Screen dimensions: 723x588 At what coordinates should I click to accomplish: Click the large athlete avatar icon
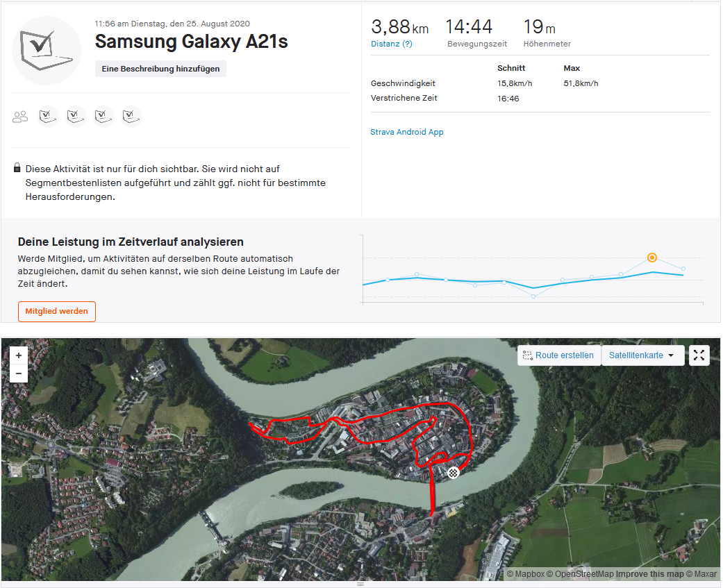[47, 51]
